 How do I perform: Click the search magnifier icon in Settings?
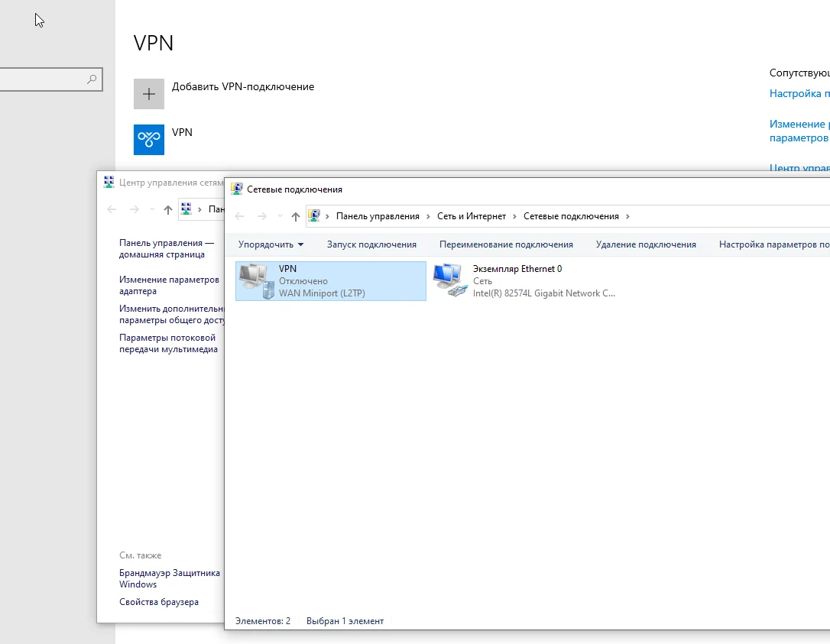[92, 79]
